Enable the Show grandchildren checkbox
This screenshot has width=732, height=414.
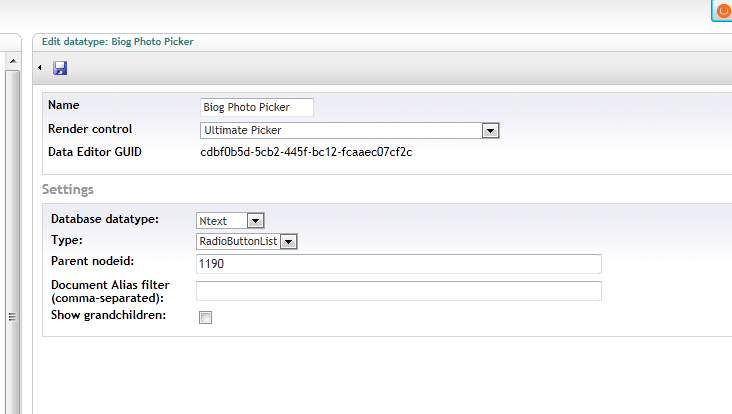click(x=205, y=317)
